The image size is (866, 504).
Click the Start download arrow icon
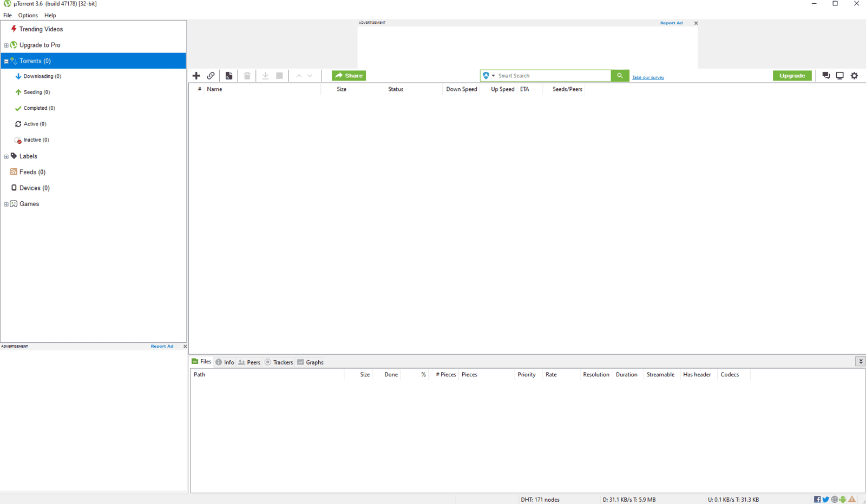pos(265,76)
